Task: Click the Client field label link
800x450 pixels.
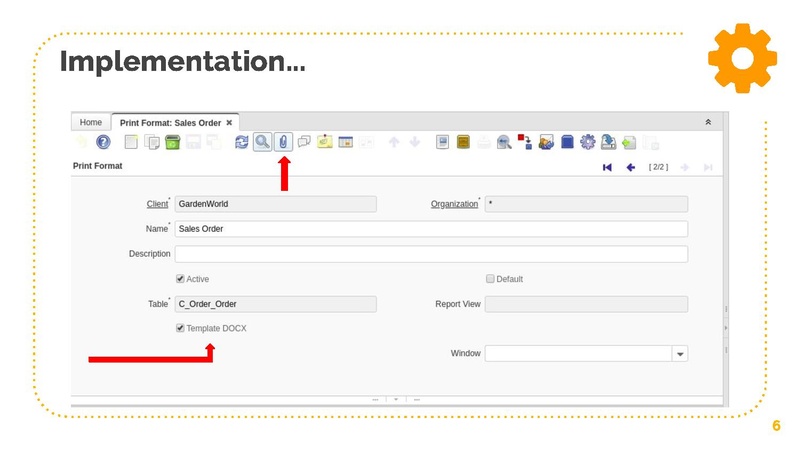Action: 157,204
